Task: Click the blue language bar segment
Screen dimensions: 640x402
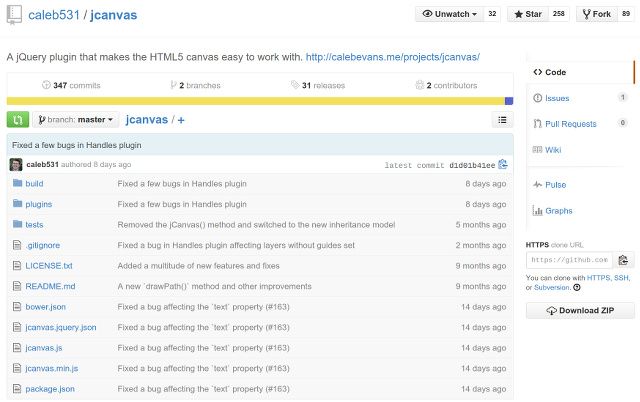Action: [x=509, y=101]
